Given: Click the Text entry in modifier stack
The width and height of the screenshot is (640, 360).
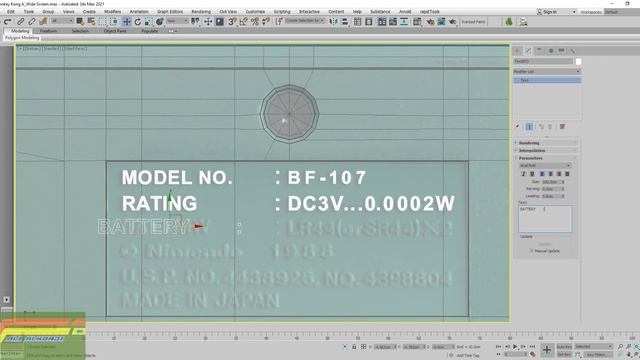Looking at the screenshot, I should [x=547, y=80].
